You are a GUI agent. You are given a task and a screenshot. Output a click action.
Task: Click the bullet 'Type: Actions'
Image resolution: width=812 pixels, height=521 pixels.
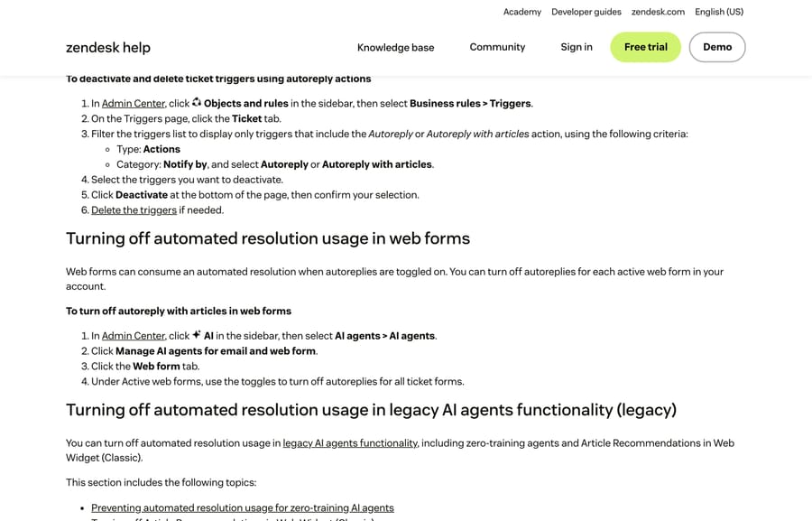point(148,149)
